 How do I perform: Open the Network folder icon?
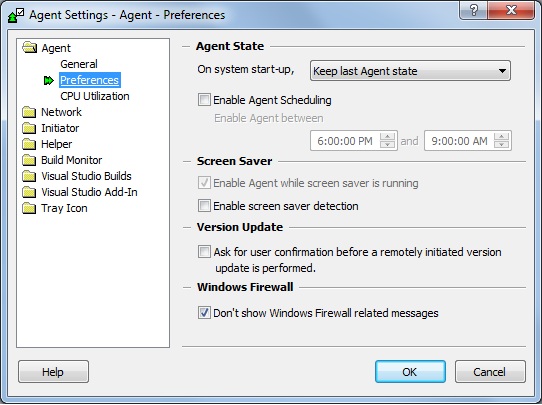click(29, 112)
